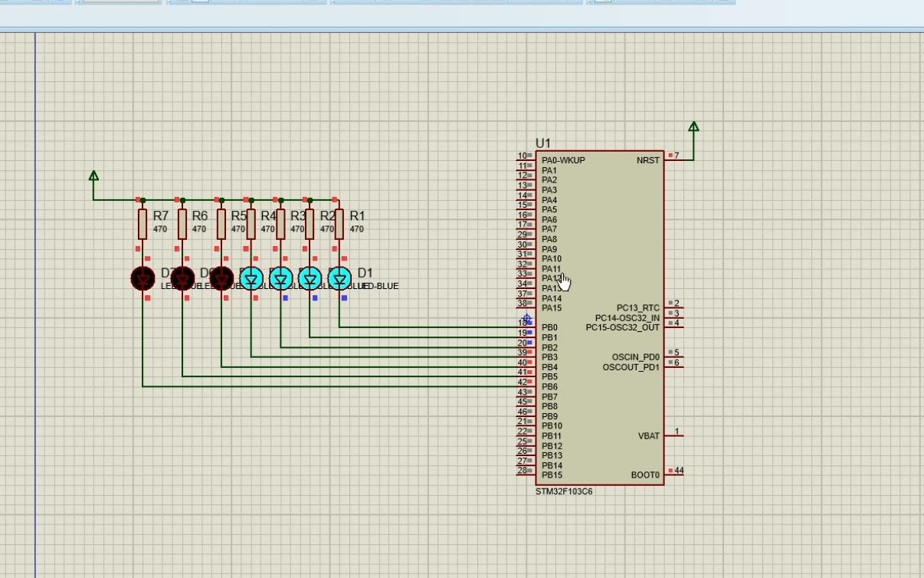The width and height of the screenshot is (924, 578).
Task: Click the power terminal connected to NRST
Action: [694, 125]
